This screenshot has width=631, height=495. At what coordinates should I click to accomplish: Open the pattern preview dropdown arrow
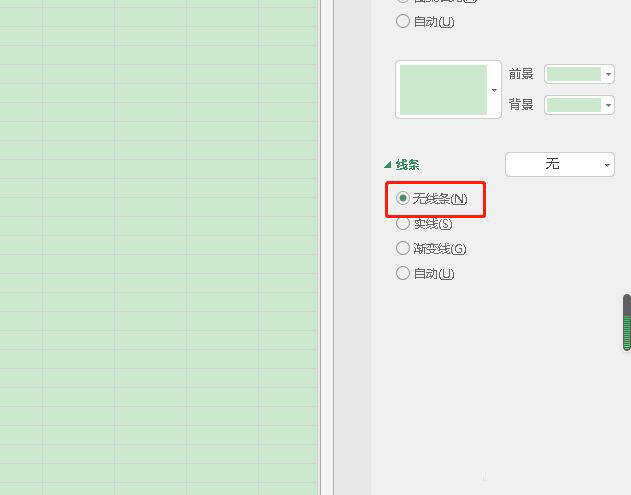coord(494,90)
